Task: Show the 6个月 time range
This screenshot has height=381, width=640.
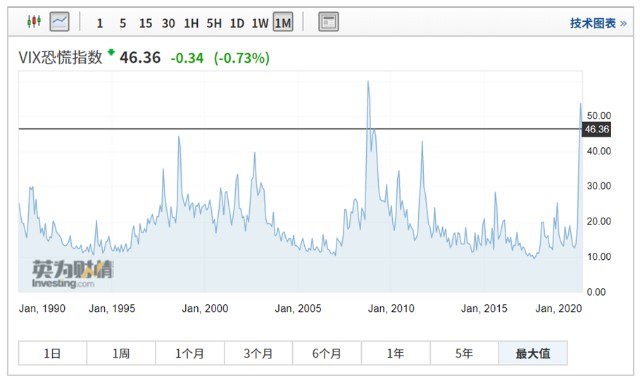Action: pos(327,353)
